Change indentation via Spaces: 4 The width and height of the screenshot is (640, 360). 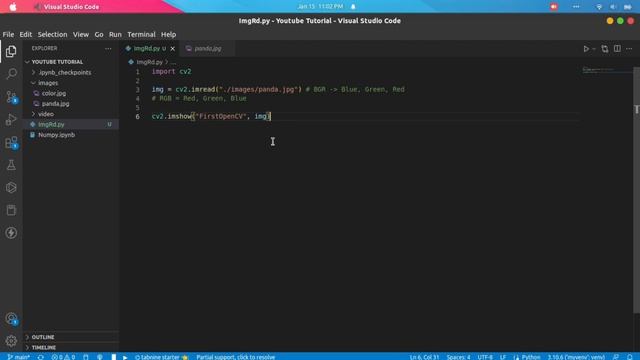pyautogui.click(x=458, y=357)
